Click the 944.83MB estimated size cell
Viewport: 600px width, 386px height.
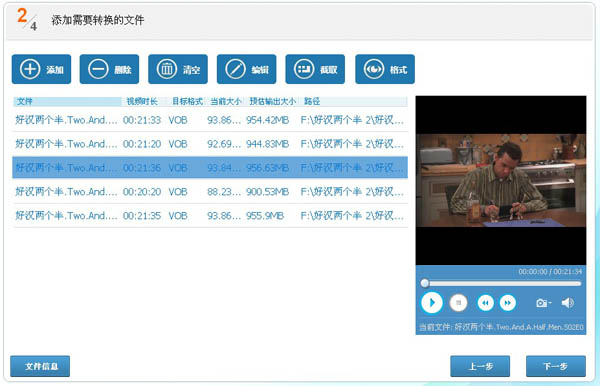coord(267,144)
